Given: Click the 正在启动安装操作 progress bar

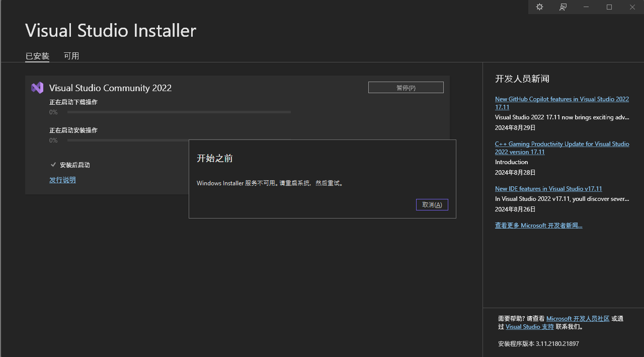Looking at the screenshot, I should [x=179, y=140].
